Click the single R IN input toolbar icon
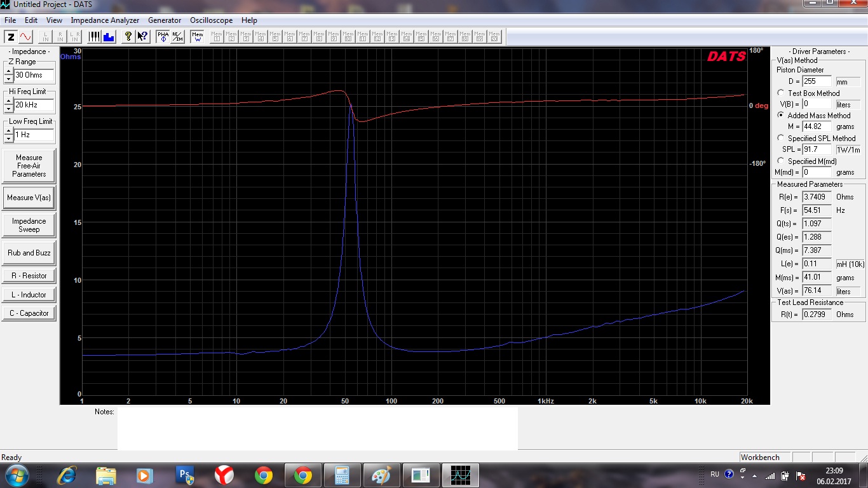Screen dimensions: 868x488 click(60, 37)
